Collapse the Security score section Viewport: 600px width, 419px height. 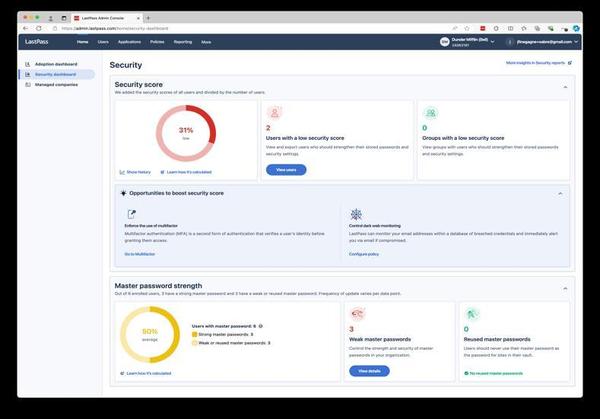click(563, 87)
